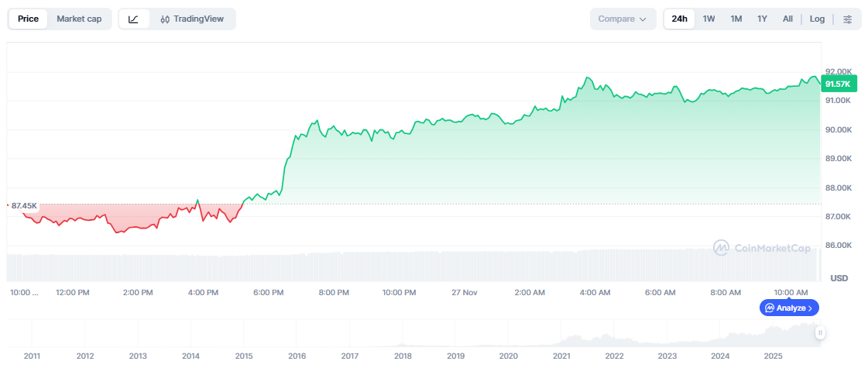Click the 10:00 AM time label
Viewport: 868px width, 375px height.
pyautogui.click(x=791, y=292)
